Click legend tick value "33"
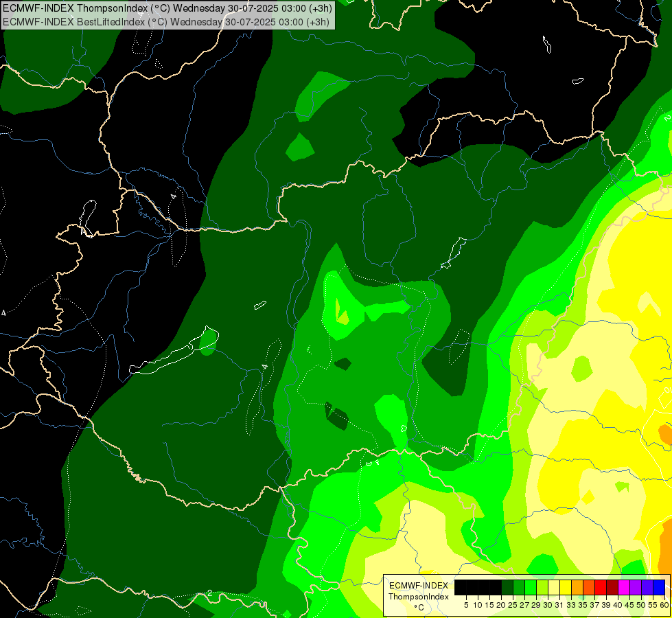 pos(571,605)
